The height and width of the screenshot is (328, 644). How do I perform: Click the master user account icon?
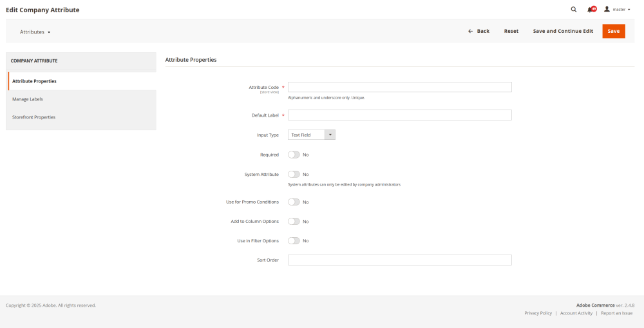[x=607, y=9]
